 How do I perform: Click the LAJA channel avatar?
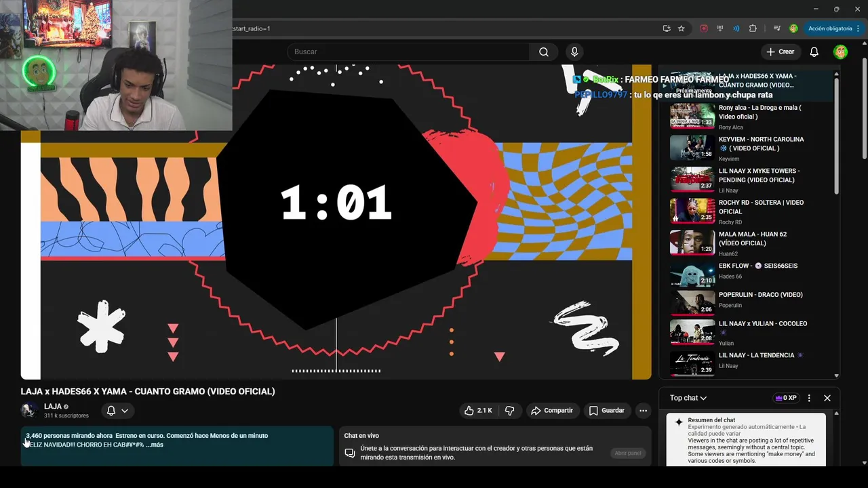pyautogui.click(x=29, y=410)
